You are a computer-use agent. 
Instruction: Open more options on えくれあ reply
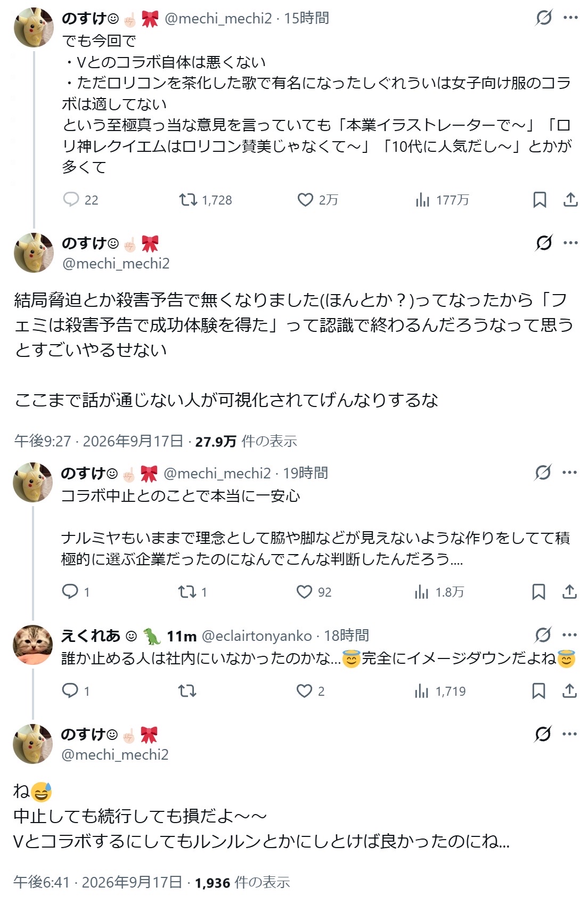coord(569,634)
